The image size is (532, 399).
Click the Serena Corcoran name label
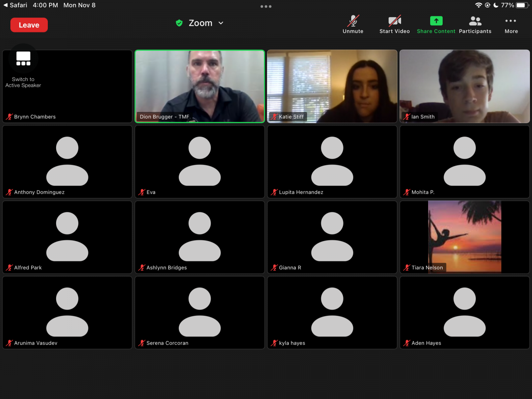click(x=167, y=343)
